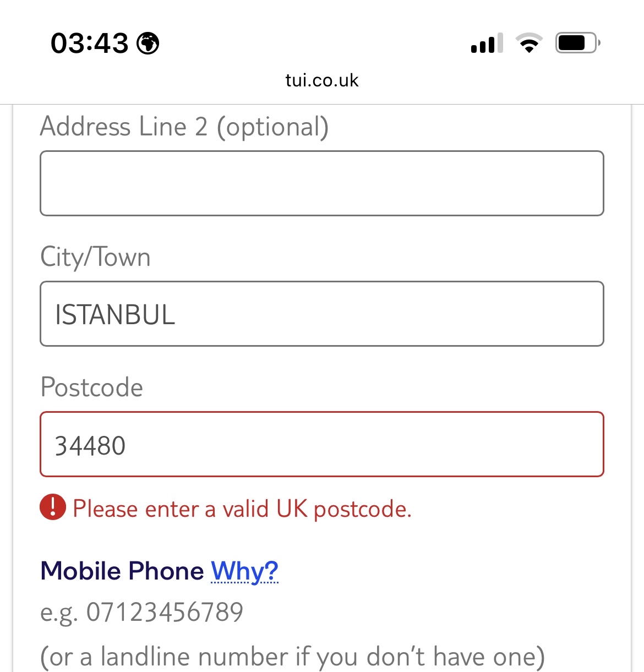Tap the Wi-Fi status icon

pyautogui.click(x=529, y=43)
